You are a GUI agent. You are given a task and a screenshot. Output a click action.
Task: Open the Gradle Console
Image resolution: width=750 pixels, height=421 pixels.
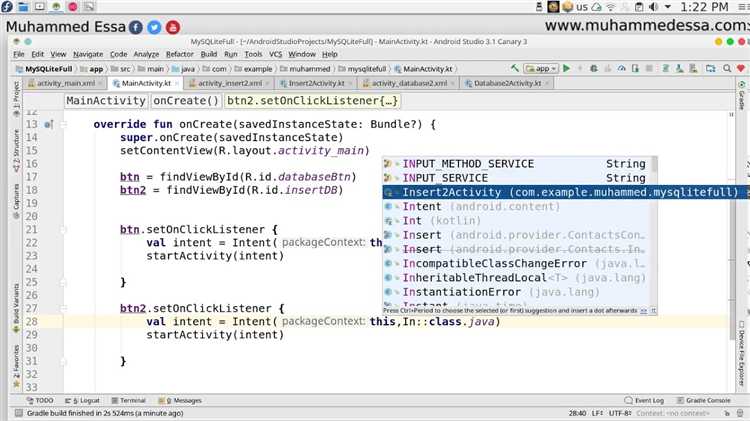(x=704, y=400)
